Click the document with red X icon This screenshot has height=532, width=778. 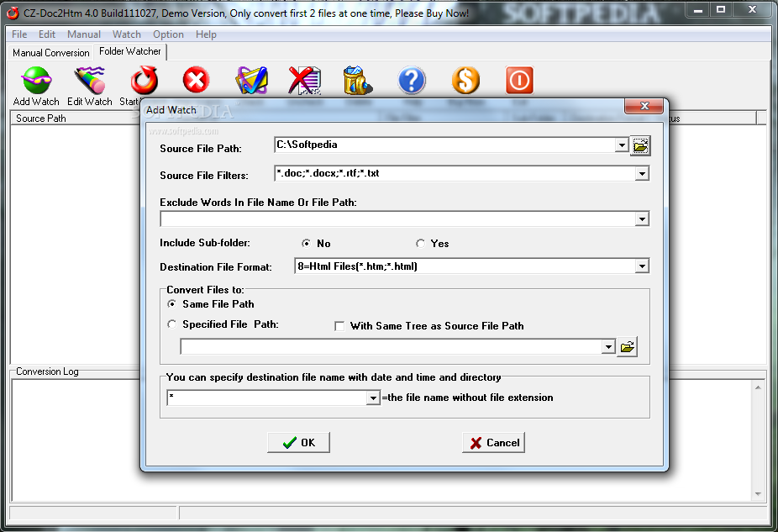click(x=305, y=81)
